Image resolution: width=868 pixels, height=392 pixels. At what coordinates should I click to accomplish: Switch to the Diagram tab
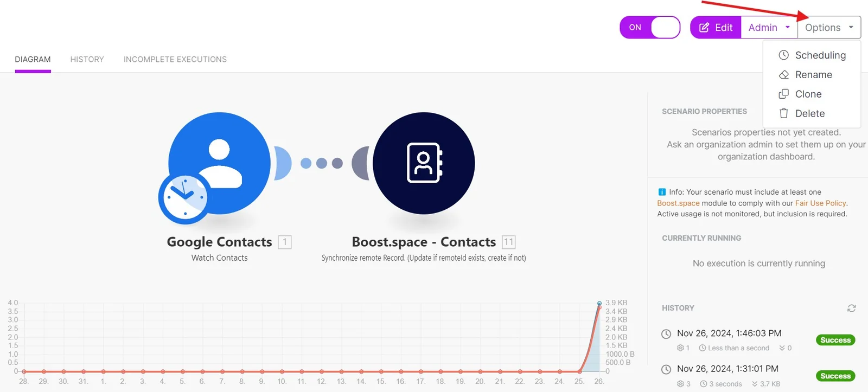click(33, 60)
